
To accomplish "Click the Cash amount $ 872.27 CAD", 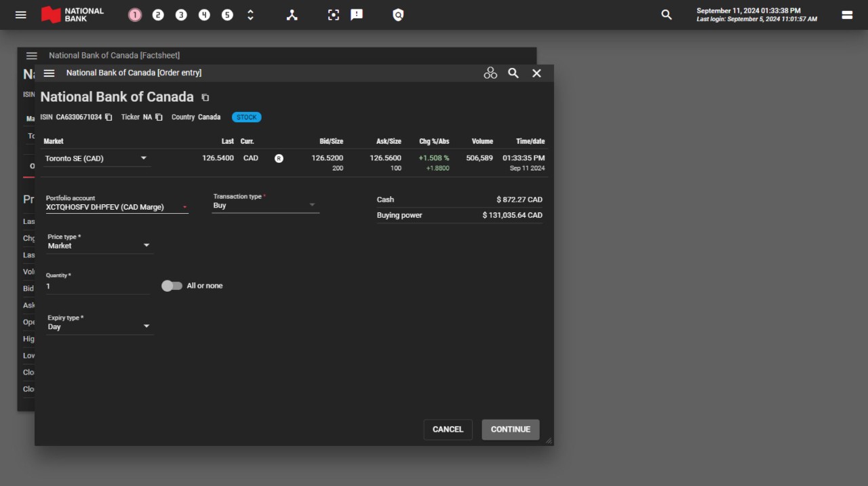I will [x=519, y=200].
